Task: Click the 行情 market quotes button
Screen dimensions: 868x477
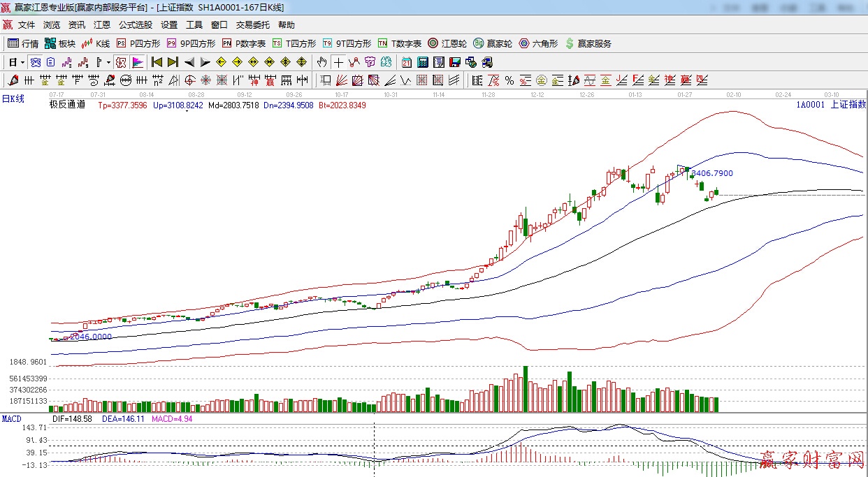Action: tap(23, 43)
